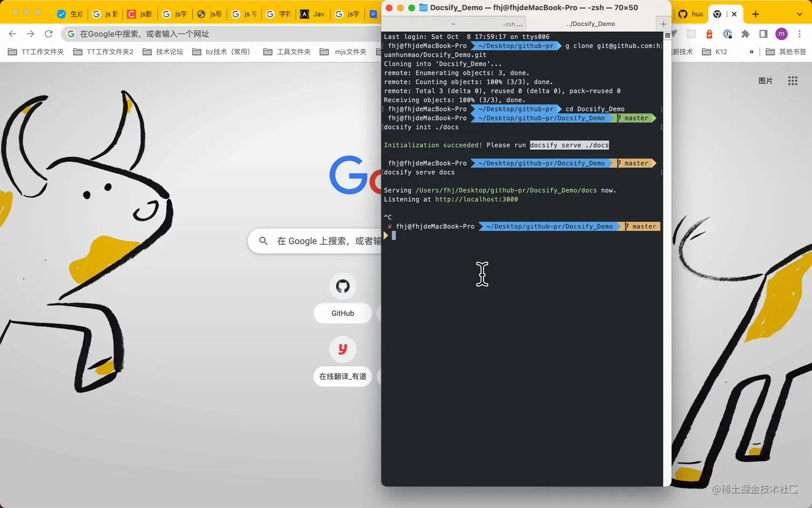Open the 'TT工作文件夹' bookmark folder
Viewport: 812px width, 508px height.
35,52
